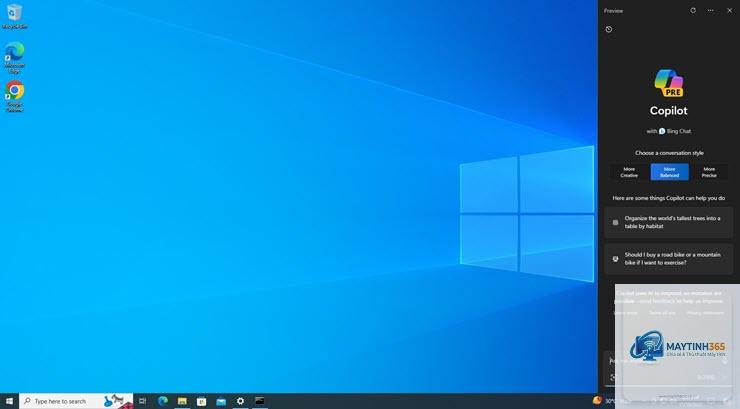This screenshot has width=740, height=409.
Task: Refresh the Copilot panel
Action: click(693, 10)
